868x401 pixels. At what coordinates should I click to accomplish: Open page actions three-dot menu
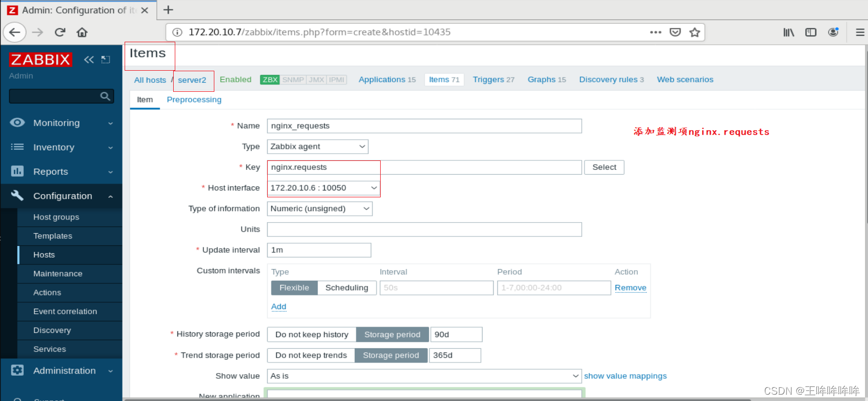point(656,32)
